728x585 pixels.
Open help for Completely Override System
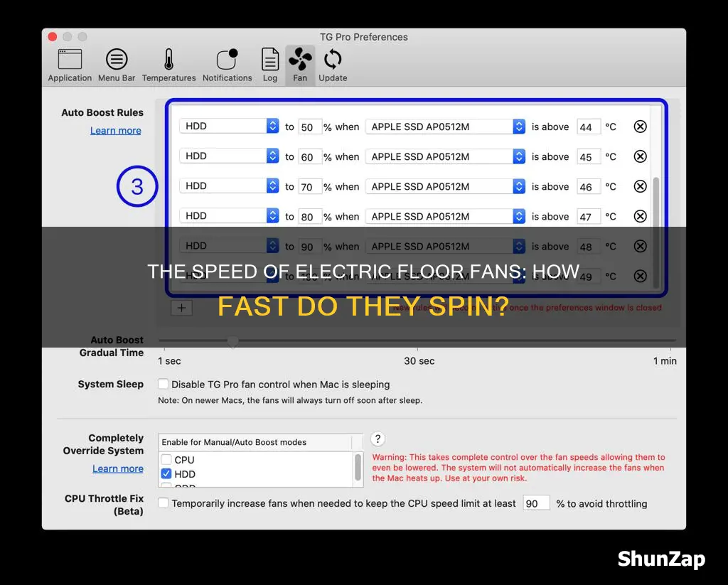378,439
